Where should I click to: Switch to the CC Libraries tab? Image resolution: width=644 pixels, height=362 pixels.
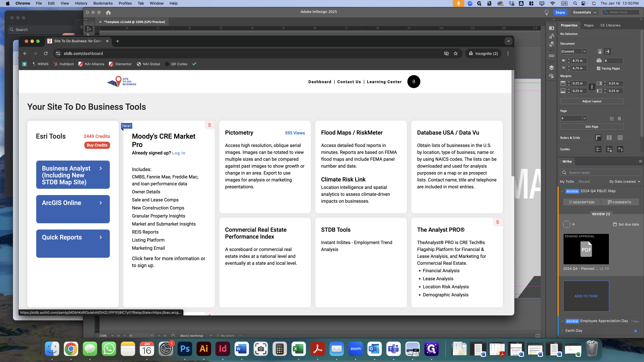[610, 25]
